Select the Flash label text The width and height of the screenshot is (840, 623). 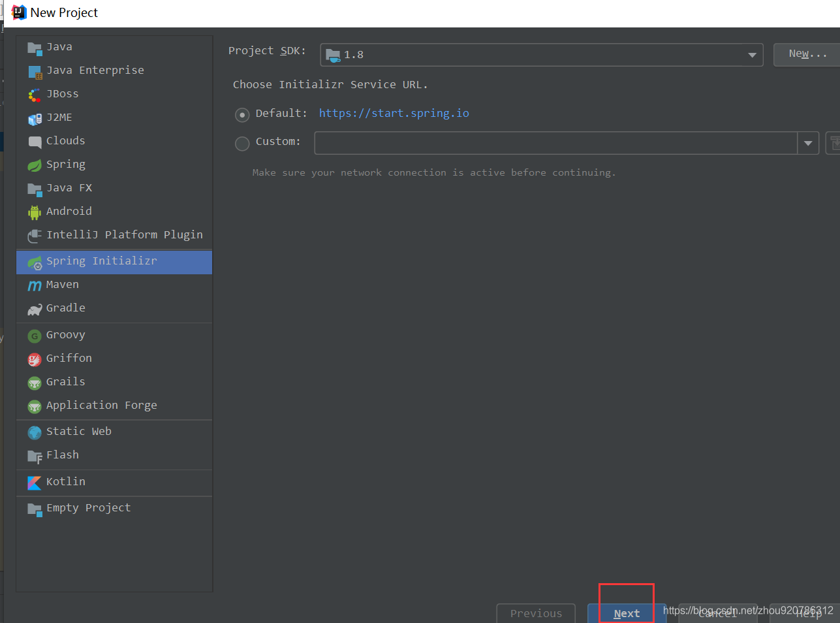(63, 455)
